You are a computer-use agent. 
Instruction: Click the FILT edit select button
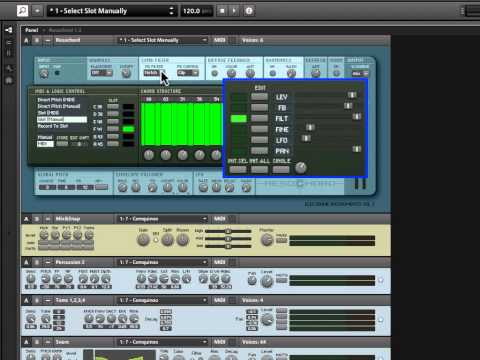(x=259, y=118)
